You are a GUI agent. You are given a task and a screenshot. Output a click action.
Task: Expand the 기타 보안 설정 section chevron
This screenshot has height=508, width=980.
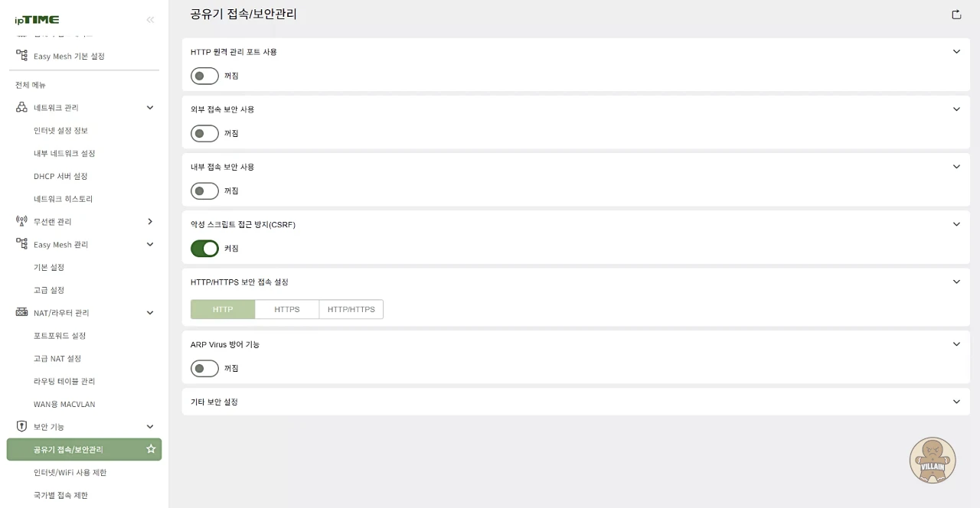tap(956, 402)
